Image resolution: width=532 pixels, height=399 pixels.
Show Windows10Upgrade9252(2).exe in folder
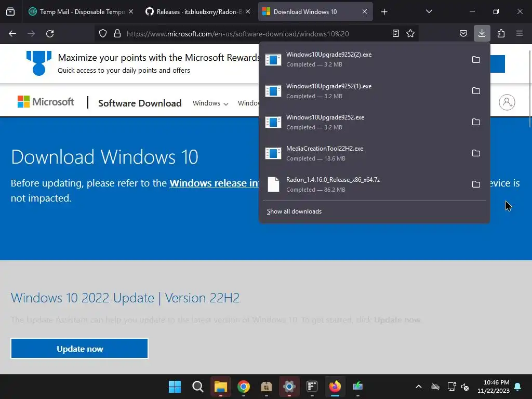(476, 60)
